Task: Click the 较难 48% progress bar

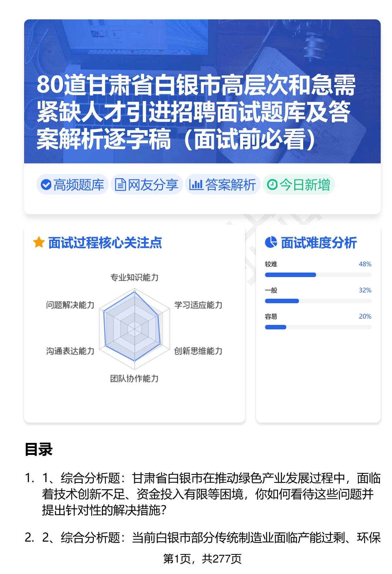Action: click(x=318, y=275)
